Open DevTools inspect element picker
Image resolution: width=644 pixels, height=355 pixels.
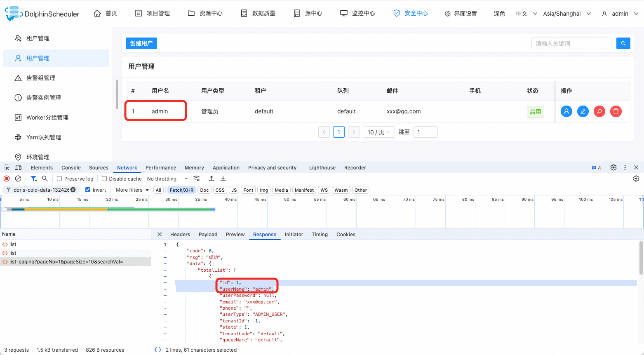coord(7,167)
